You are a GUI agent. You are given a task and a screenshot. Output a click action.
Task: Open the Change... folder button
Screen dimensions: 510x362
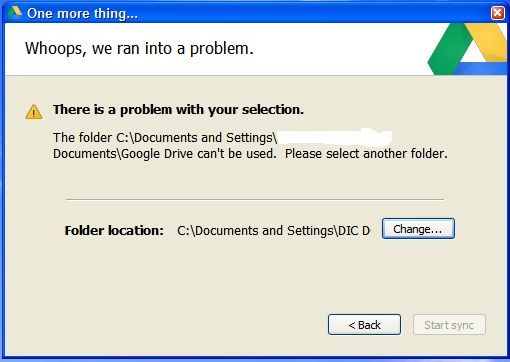pos(418,229)
